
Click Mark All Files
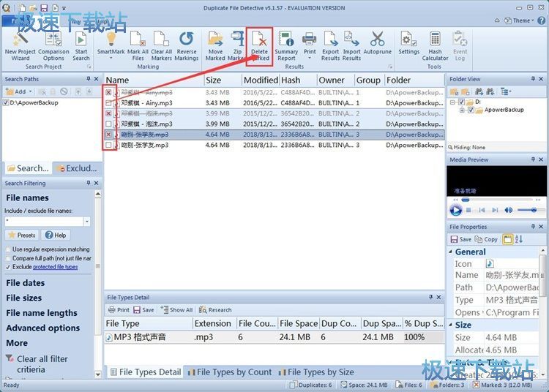pyautogui.click(x=138, y=46)
